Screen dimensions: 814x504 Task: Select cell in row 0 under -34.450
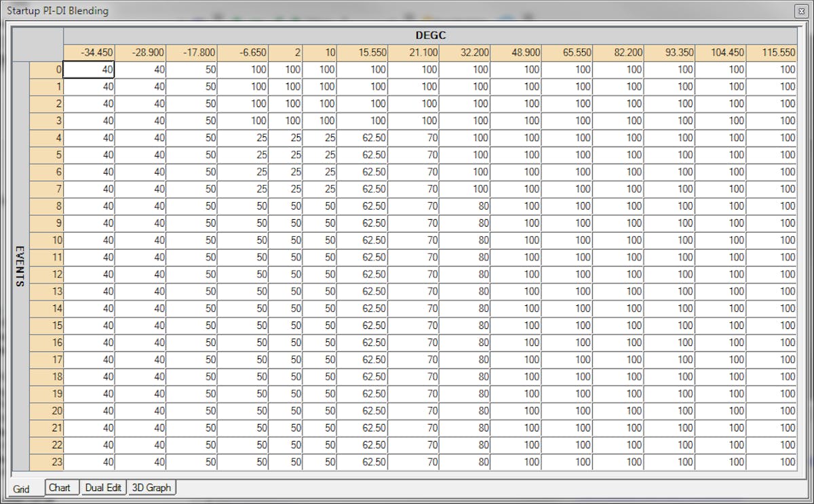89,69
